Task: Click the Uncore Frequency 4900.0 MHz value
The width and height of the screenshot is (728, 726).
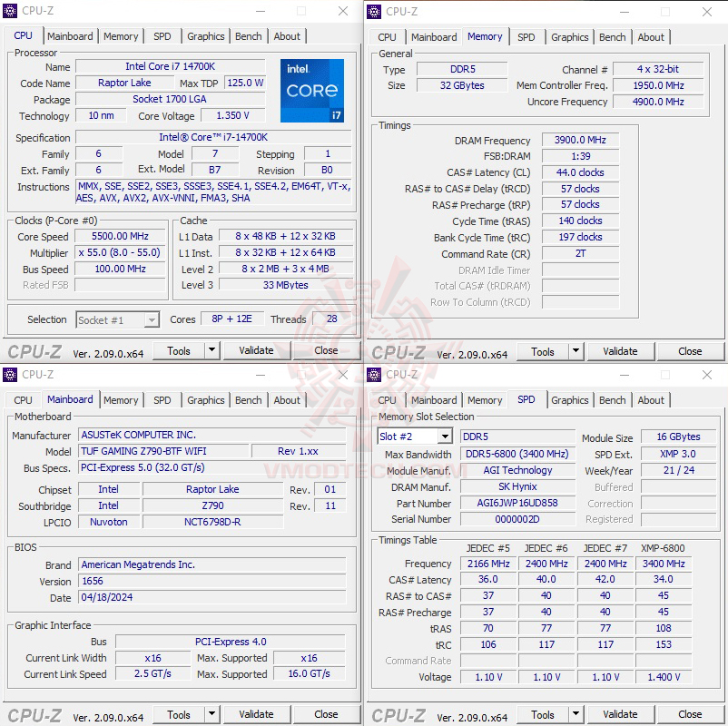Action: coord(658,102)
